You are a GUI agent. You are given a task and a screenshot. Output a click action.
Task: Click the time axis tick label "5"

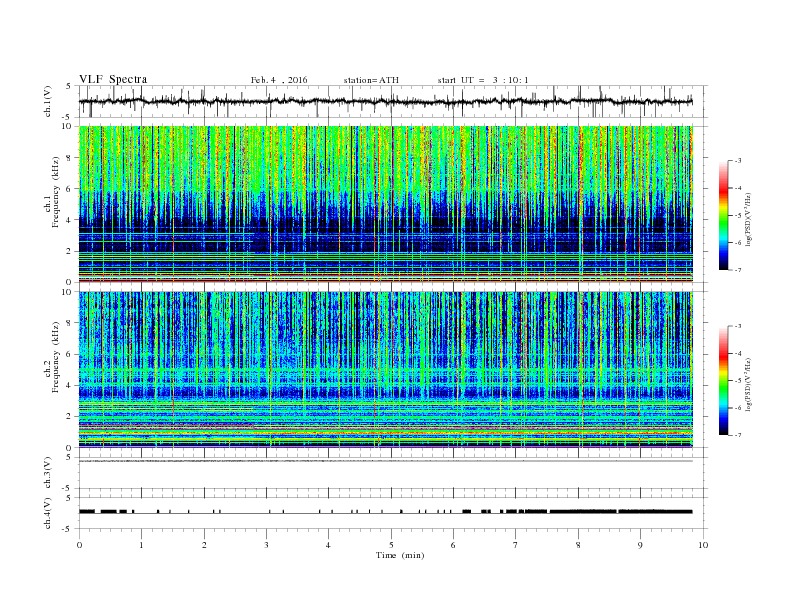pos(391,545)
